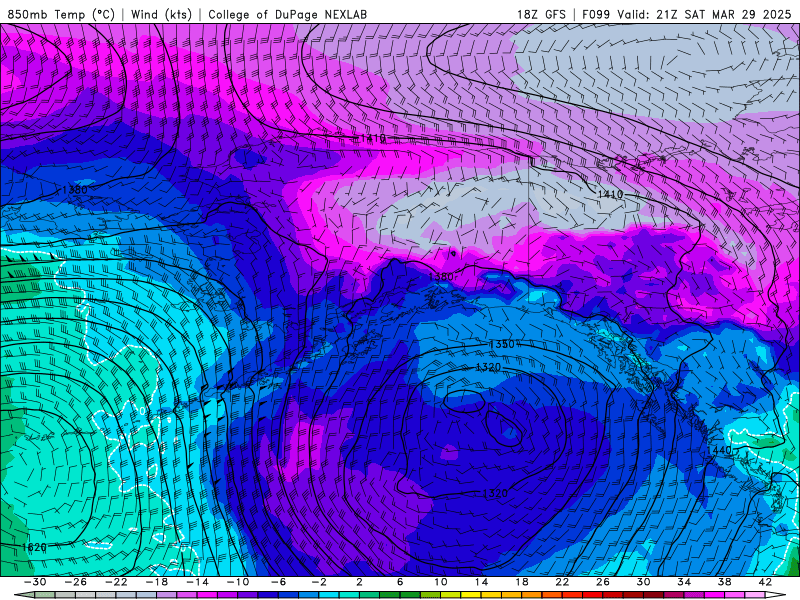Click the "College of DuPage NEXLAB" credit text
800x600 pixels.
tap(287, 15)
